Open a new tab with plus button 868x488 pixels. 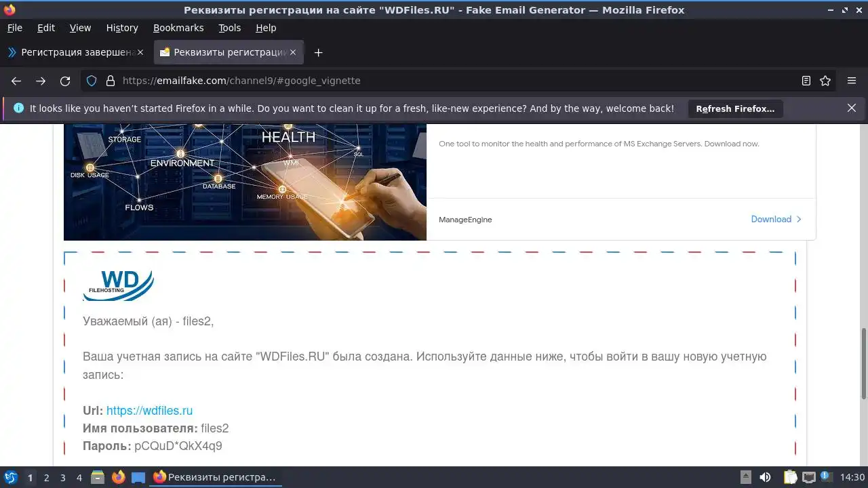[x=318, y=52]
